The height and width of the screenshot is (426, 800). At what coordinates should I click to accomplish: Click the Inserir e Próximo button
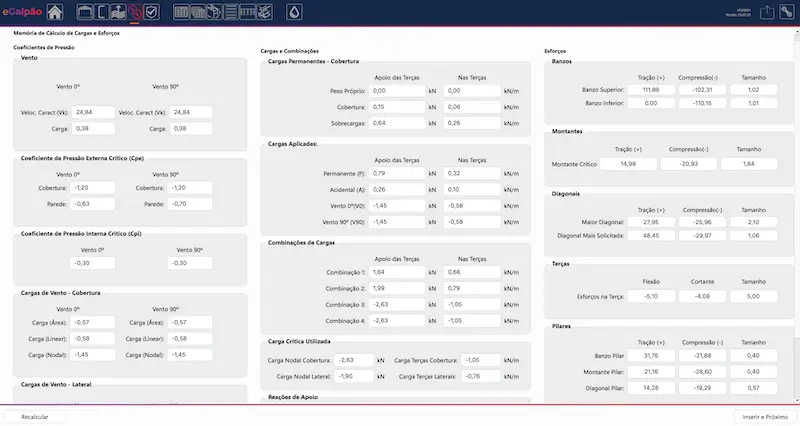point(762,416)
